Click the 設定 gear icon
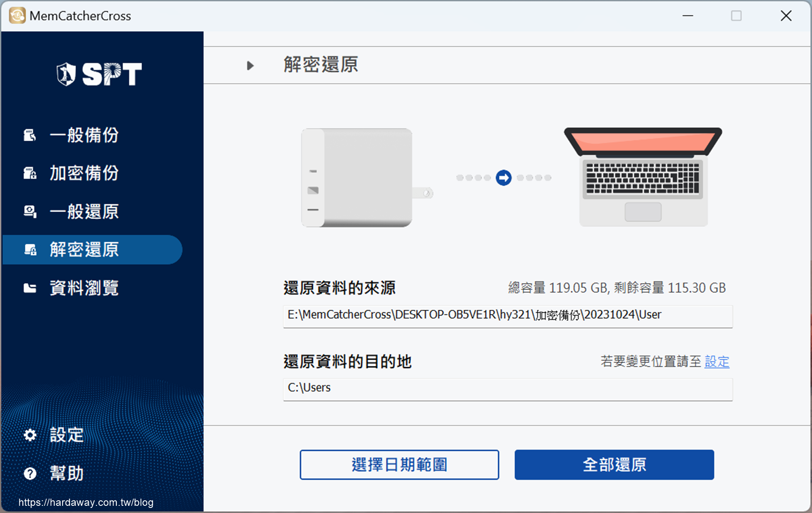Image resolution: width=812 pixels, height=513 pixels. coord(30,435)
